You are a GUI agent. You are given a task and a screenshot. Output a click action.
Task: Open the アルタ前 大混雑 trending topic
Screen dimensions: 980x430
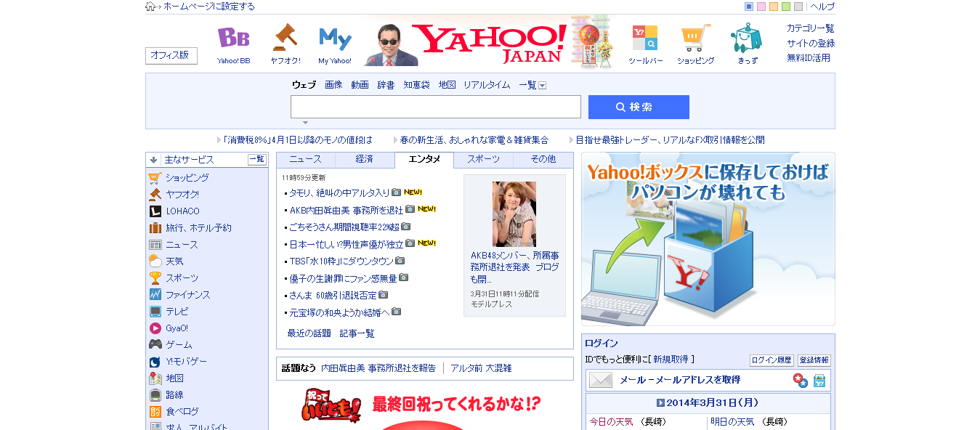(481, 368)
